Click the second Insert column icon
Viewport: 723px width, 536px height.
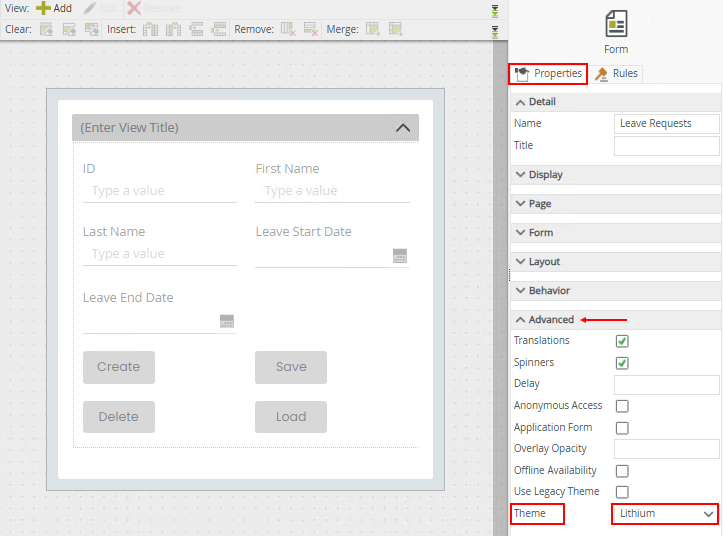(x=173, y=30)
